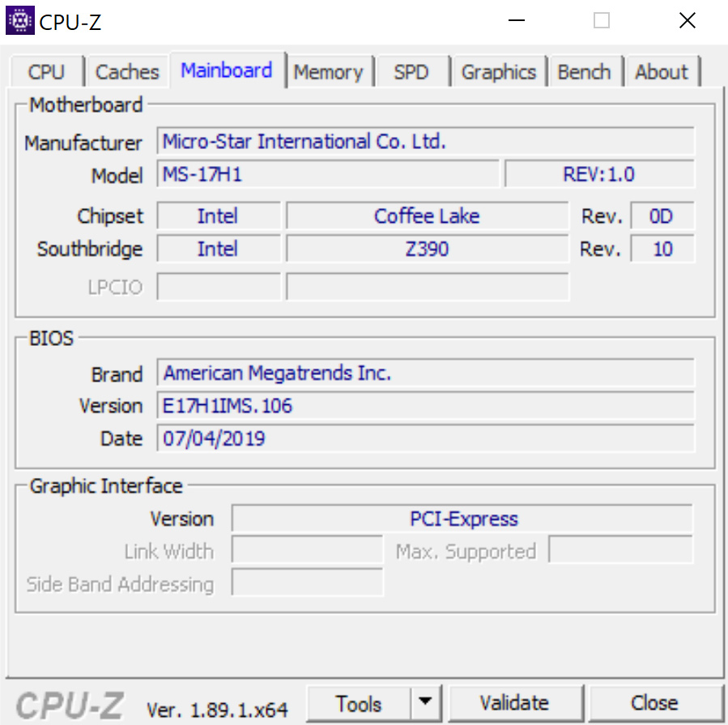
Task: Click the BIOS Brand label
Action: (117, 374)
